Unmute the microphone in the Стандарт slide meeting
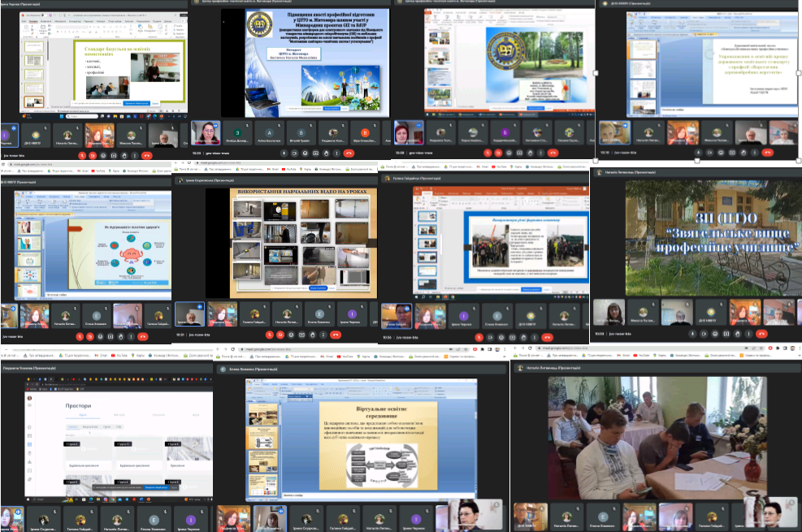Image resolution: width=802 pixels, height=532 pixels. pos(82,154)
